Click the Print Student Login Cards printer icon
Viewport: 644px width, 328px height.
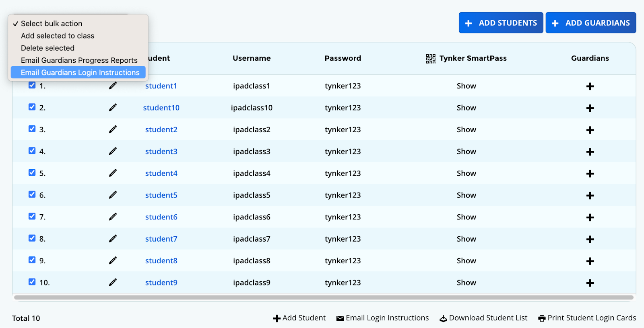(x=542, y=318)
